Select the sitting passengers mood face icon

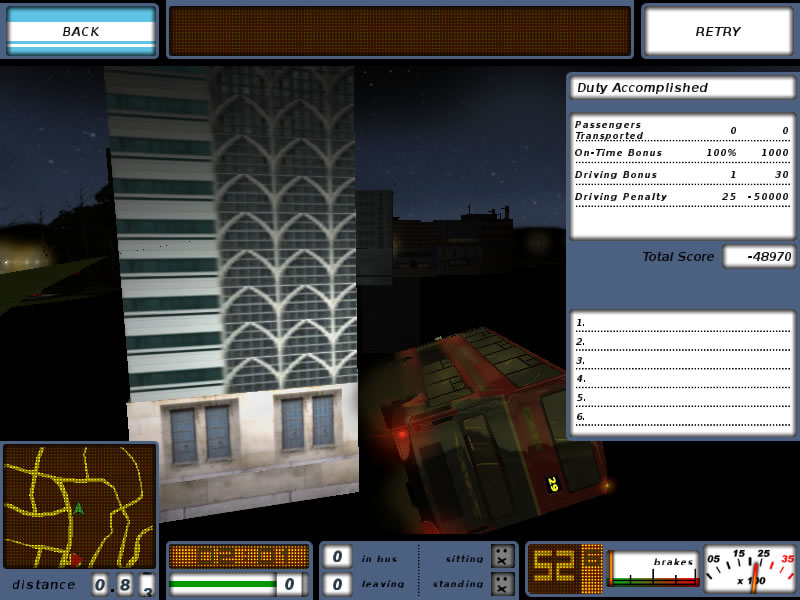502,556
